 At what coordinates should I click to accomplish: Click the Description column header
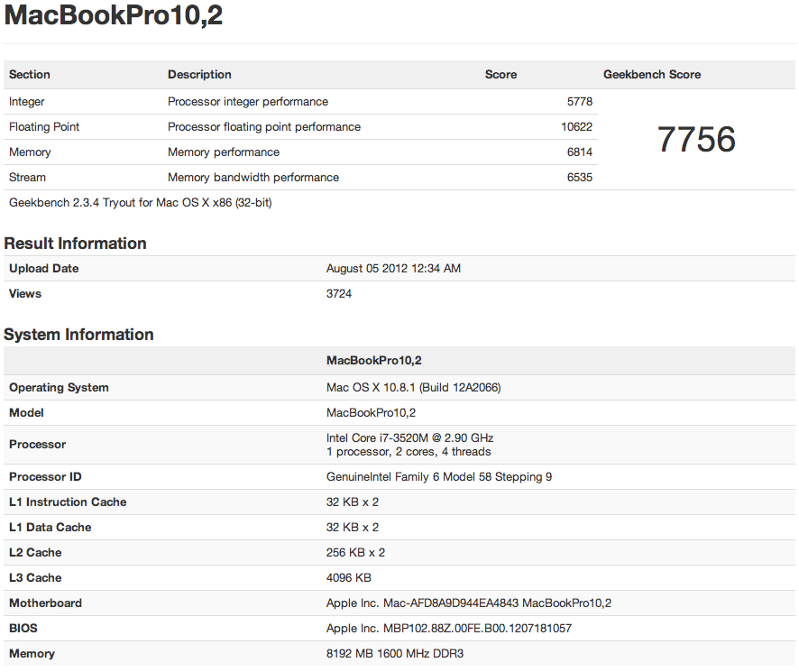click(199, 75)
